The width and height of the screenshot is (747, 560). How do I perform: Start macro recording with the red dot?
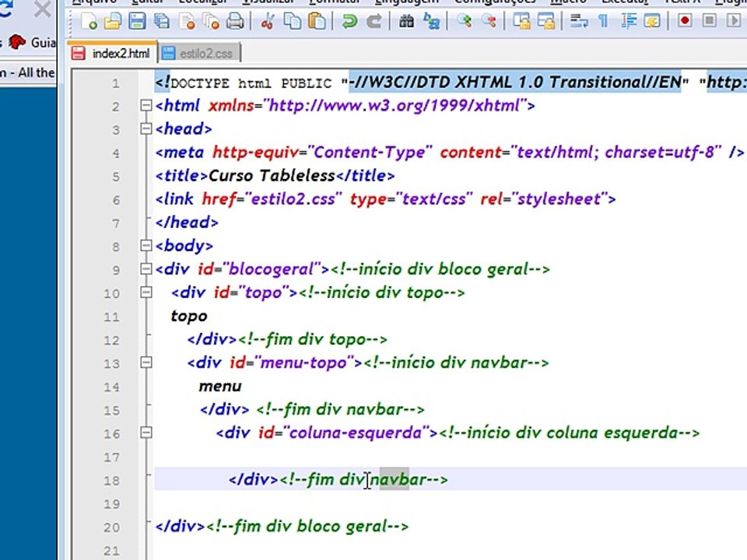[685, 21]
